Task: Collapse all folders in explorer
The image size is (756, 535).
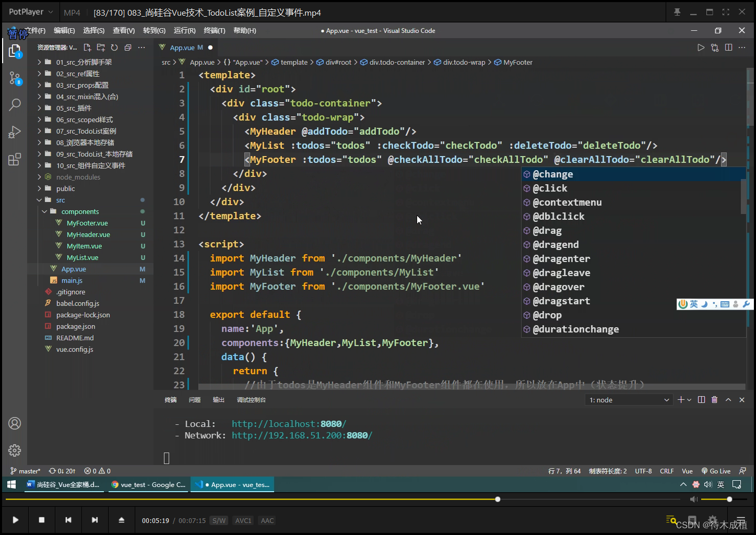Action: pyautogui.click(x=128, y=47)
